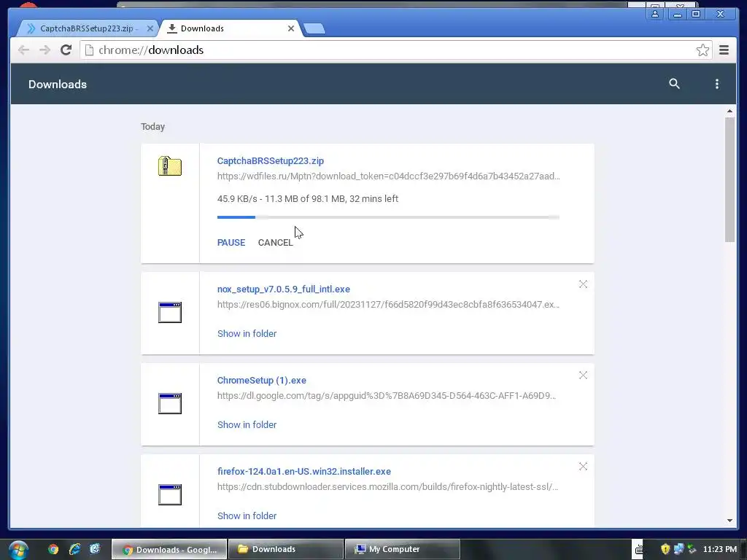Launch Chrome from the quick launch bar
The width and height of the screenshot is (747, 560).
(x=53, y=549)
